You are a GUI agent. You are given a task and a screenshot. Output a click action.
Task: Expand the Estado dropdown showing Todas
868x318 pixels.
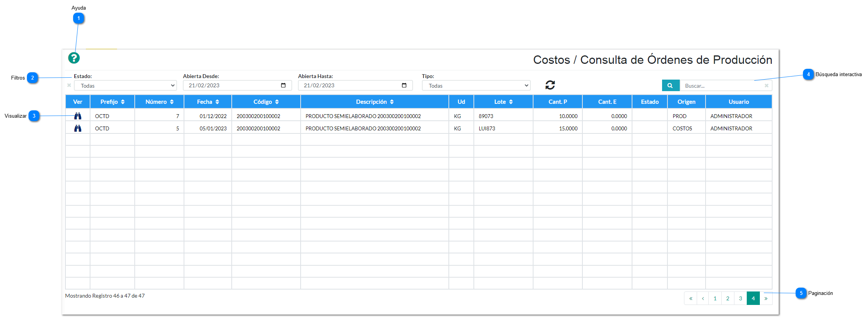click(125, 85)
